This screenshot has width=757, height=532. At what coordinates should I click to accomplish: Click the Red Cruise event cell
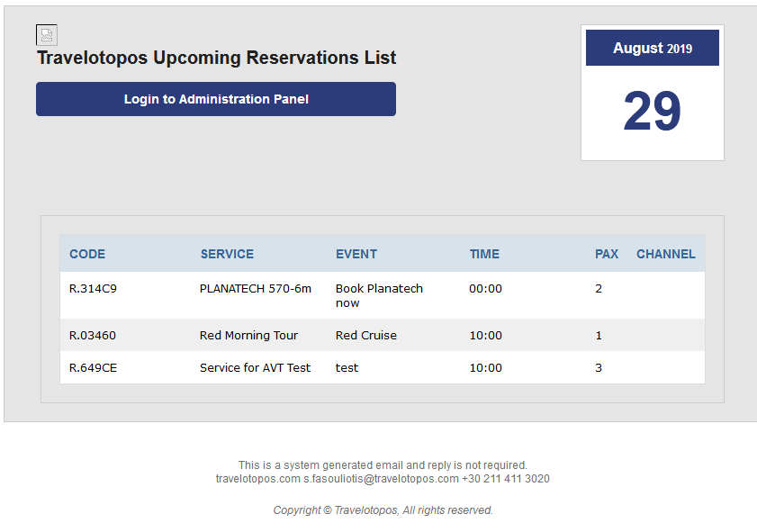[x=365, y=336]
